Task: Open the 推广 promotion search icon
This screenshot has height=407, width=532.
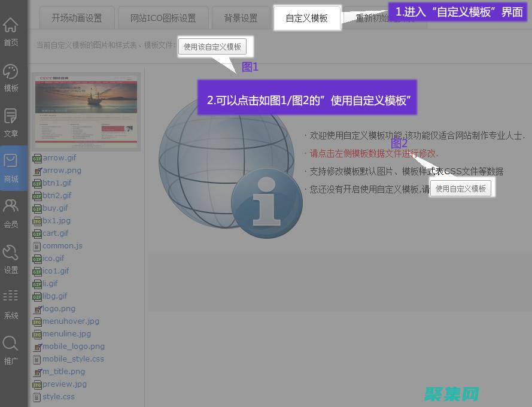Action: pyautogui.click(x=11, y=343)
